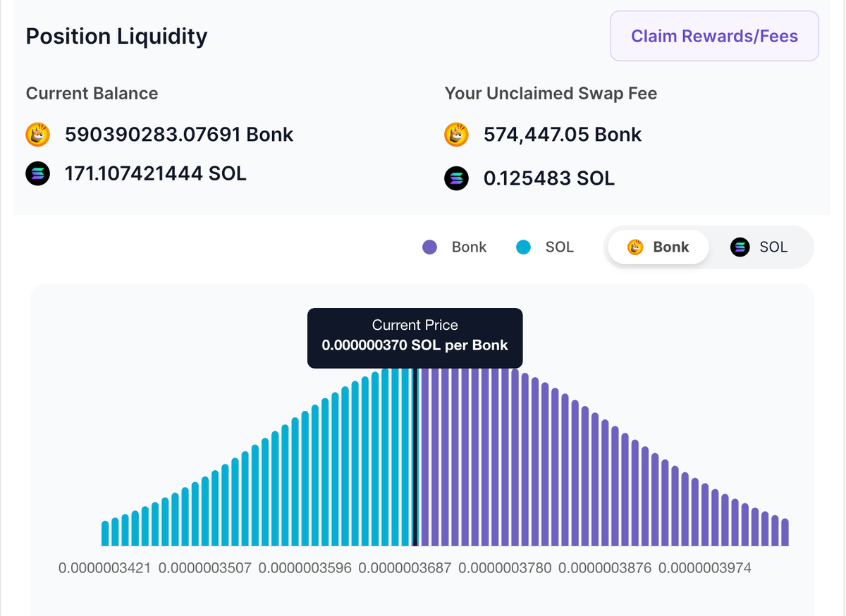This screenshot has width=846, height=616.
Task: Switch chart view to Bonk toggle
Action: [x=658, y=247]
